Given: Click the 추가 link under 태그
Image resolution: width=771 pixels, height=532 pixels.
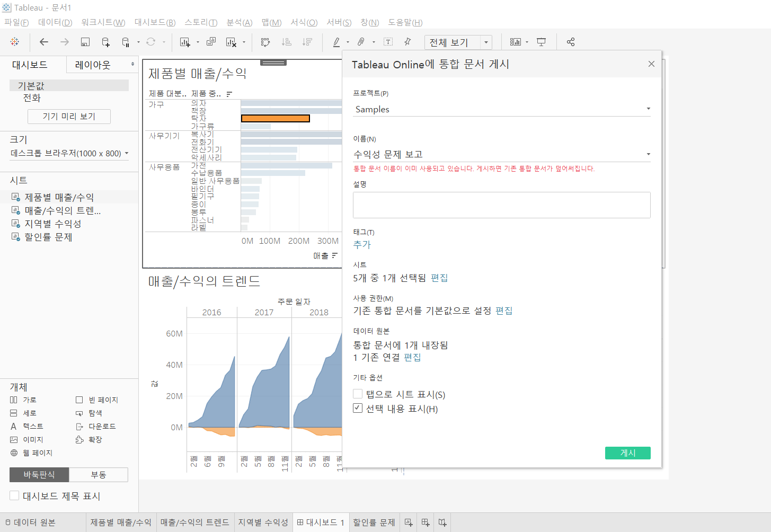Looking at the screenshot, I should coord(362,245).
